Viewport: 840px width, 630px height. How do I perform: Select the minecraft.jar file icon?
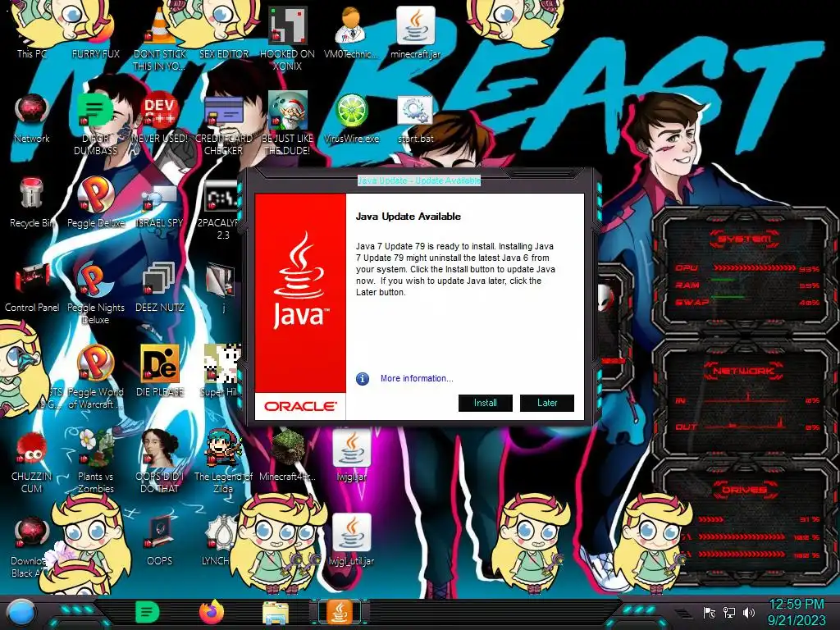[x=416, y=32]
